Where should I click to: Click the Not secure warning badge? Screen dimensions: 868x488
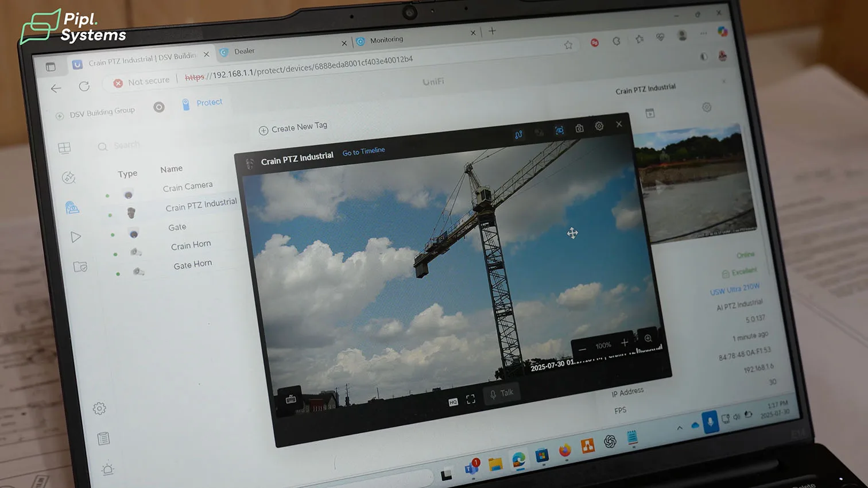click(x=142, y=82)
